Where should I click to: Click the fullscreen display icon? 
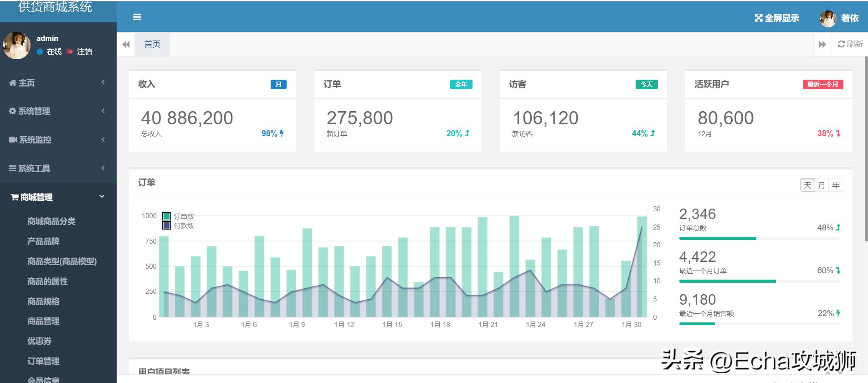[x=758, y=18]
